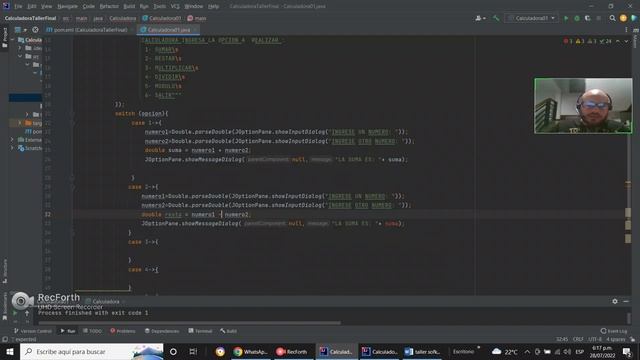Run the Calculadora01 configuration
The height and width of the screenshot is (360, 640).
pyautogui.click(x=566, y=18)
